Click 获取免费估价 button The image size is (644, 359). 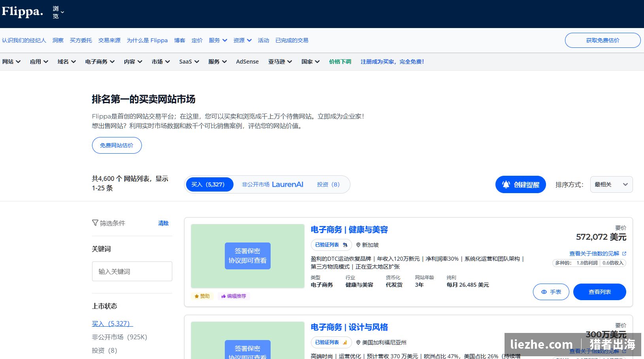point(603,40)
